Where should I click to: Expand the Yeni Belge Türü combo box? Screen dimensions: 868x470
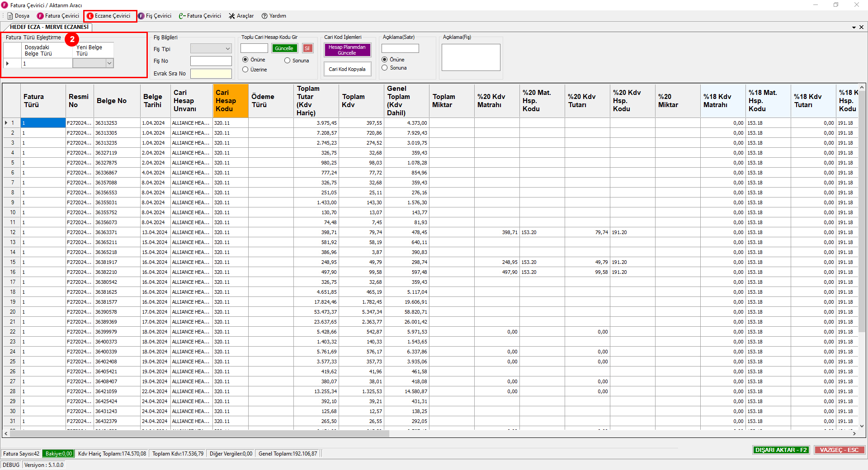[x=109, y=64]
